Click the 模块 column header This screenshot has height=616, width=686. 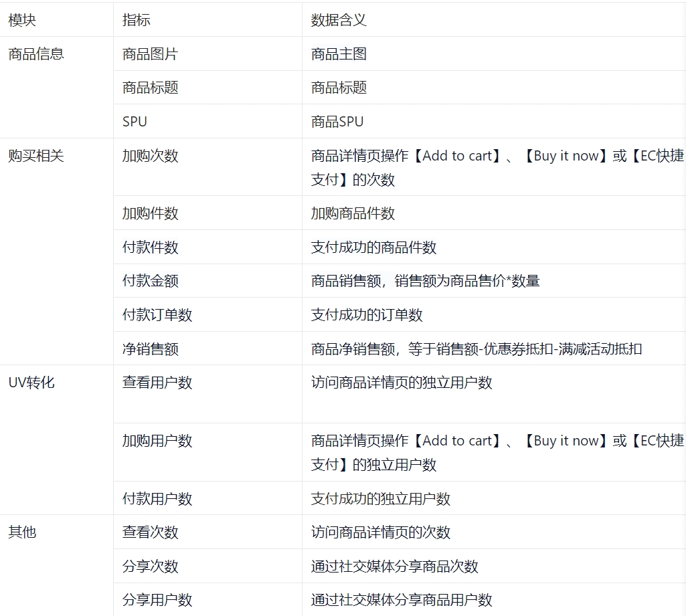[22, 20]
